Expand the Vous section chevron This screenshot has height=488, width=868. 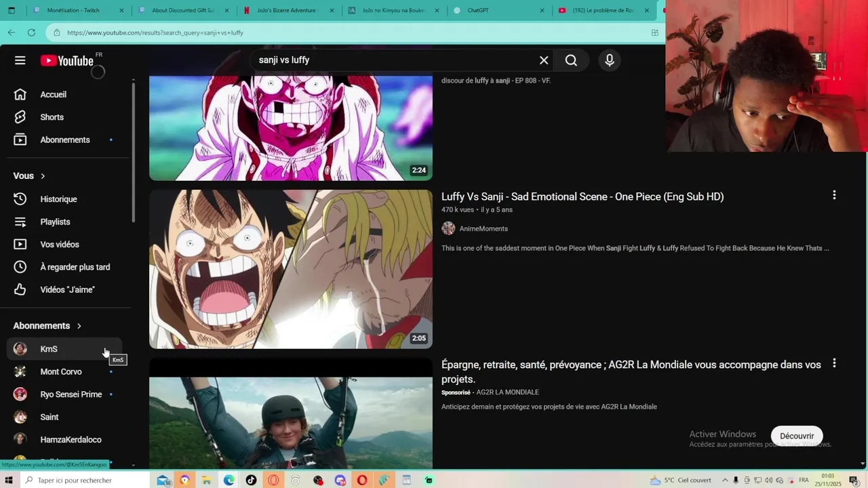click(43, 176)
